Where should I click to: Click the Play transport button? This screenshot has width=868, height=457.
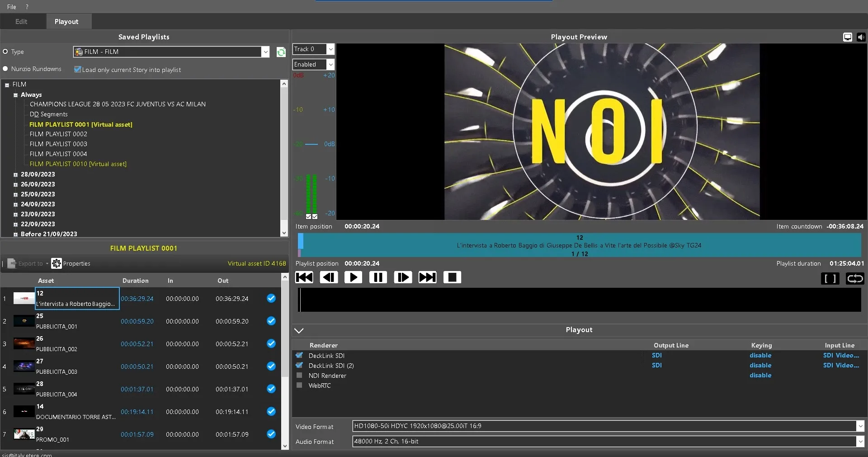tap(353, 277)
